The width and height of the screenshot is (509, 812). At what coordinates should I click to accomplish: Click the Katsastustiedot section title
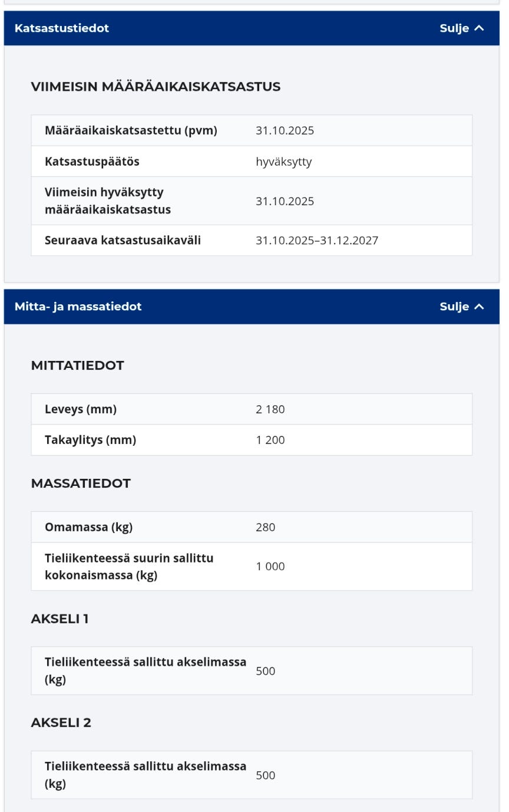(62, 28)
